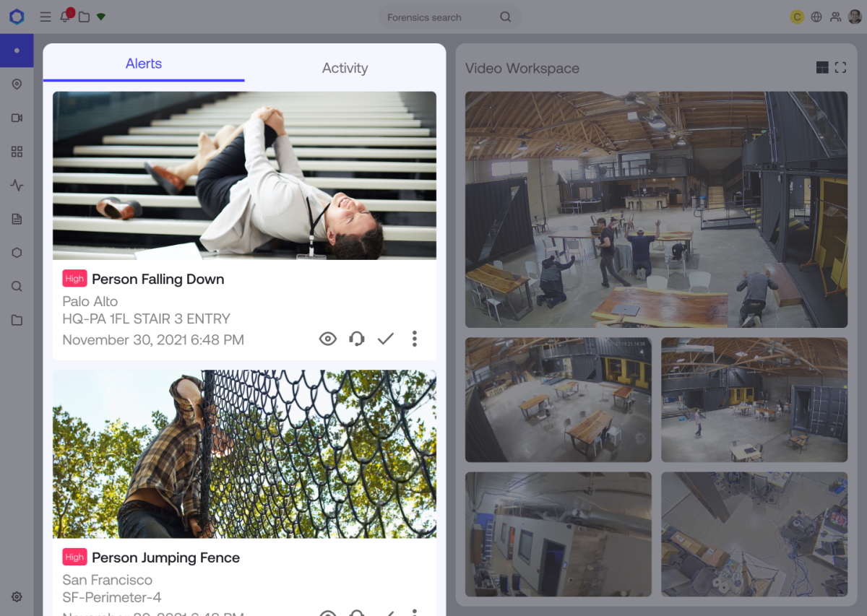Open the three-dot menu on Person Falling Down

[415, 338]
